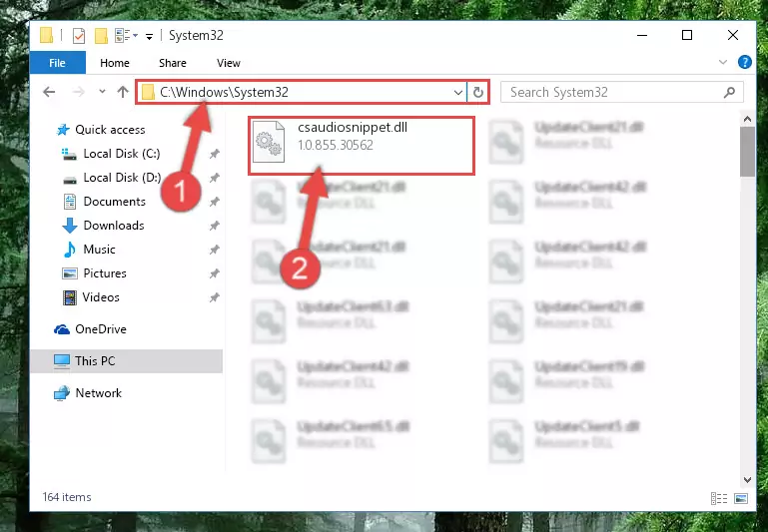Open Local Disk (C:) in sidebar

pyautogui.click(x=111, y=154)
